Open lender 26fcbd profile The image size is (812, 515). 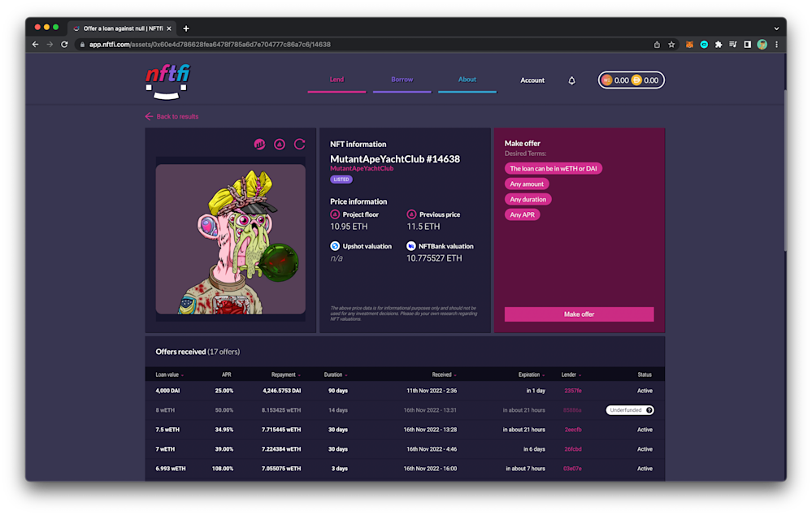point(573,449)
